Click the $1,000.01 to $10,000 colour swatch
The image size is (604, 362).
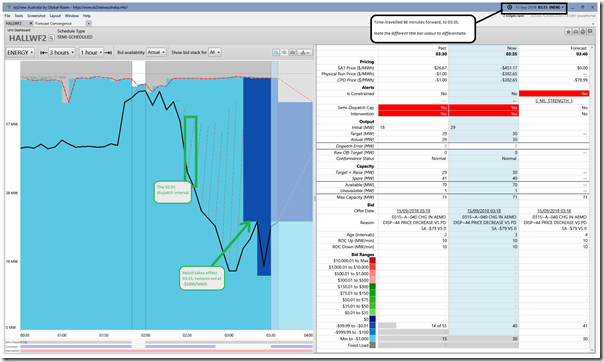point(372,267)
